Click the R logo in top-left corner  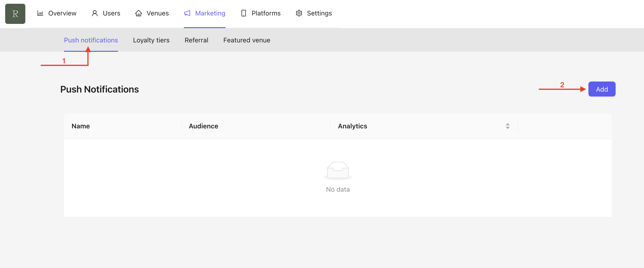[15, 14]
